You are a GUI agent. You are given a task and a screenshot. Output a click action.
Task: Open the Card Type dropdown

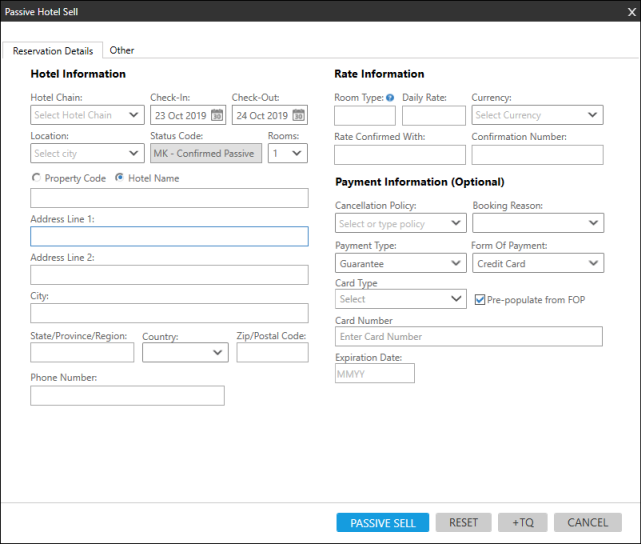[455, 299]
